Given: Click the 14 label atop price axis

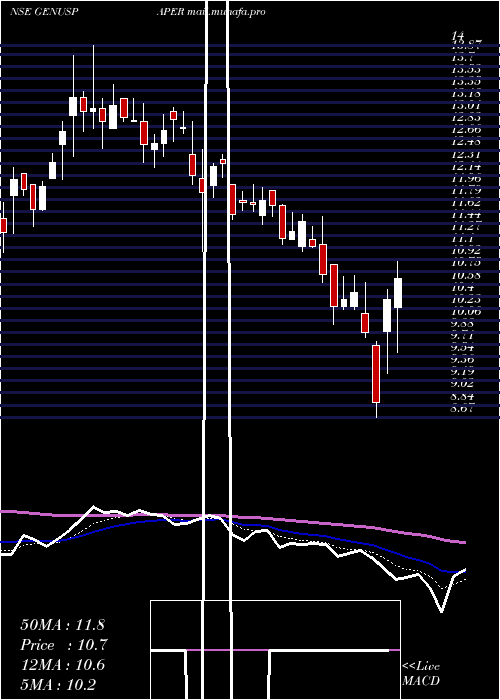Looking at the screenshot, I should tap(458, 34).
